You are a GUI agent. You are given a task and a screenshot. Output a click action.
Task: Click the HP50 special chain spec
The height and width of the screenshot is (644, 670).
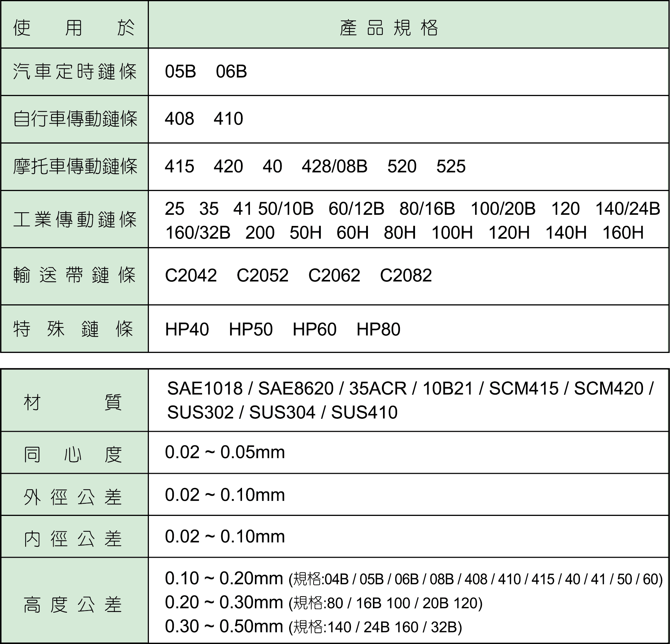point(251,329)
